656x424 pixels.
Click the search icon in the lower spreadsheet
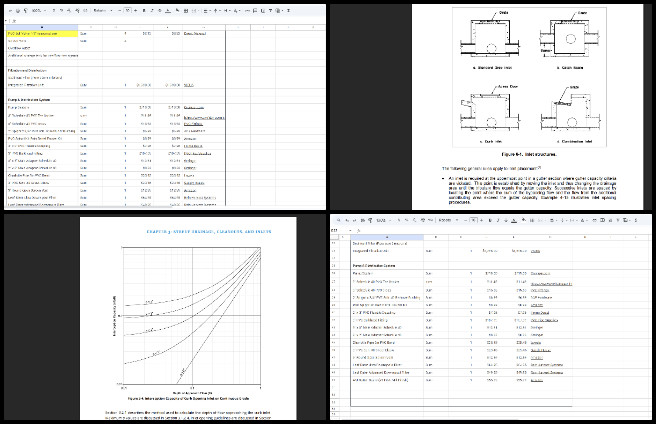(x=338, y=220)
